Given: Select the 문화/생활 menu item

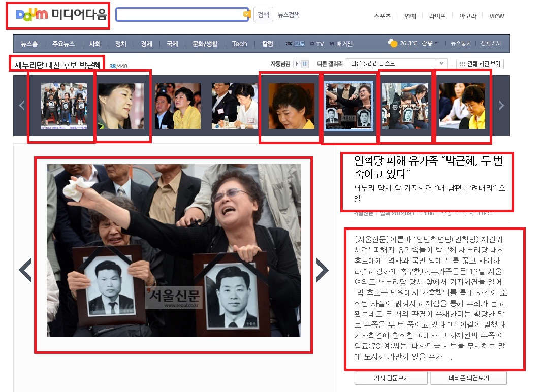Looking at the screenshot, I should coord(205,44).
